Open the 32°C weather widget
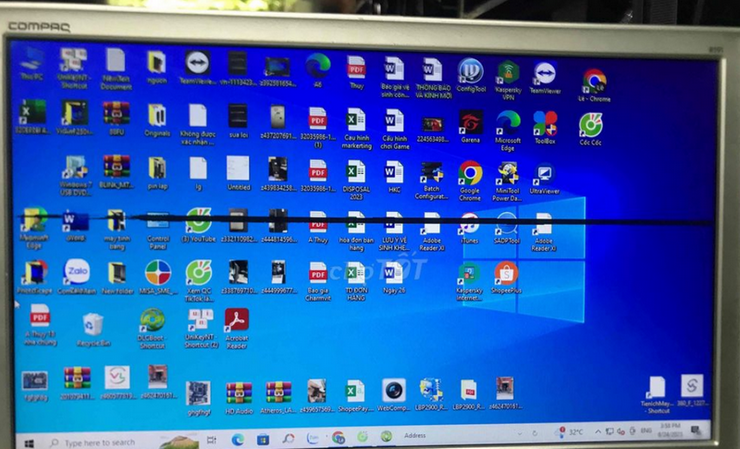740x449 pixels. tap(570, 432)
